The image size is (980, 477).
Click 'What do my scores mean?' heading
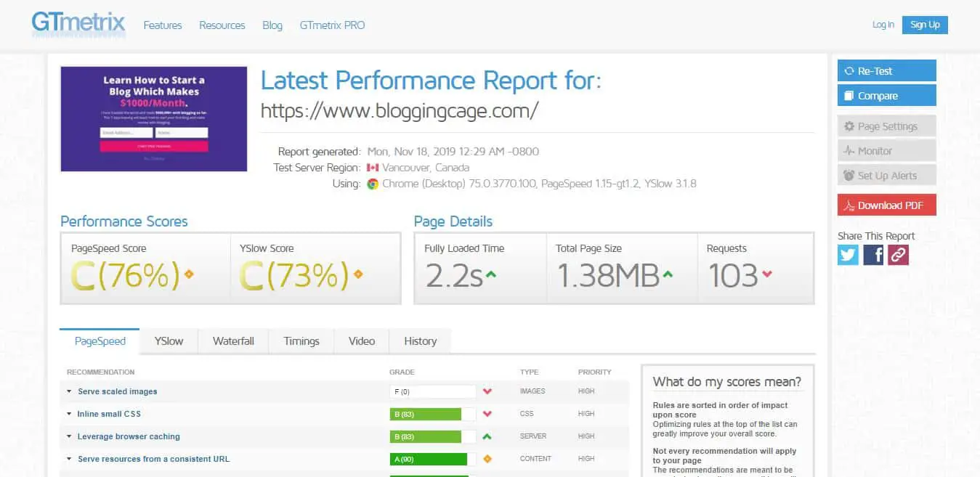(x=726, y=382)
